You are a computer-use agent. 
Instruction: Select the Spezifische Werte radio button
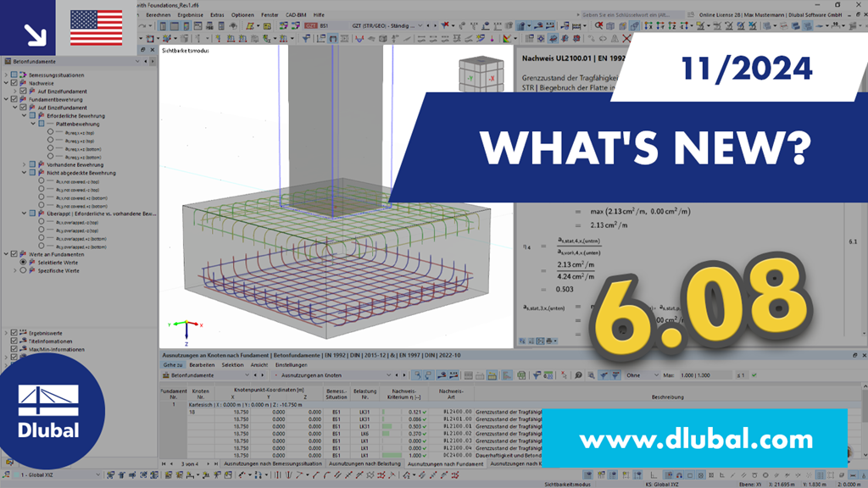pos(23,270)
